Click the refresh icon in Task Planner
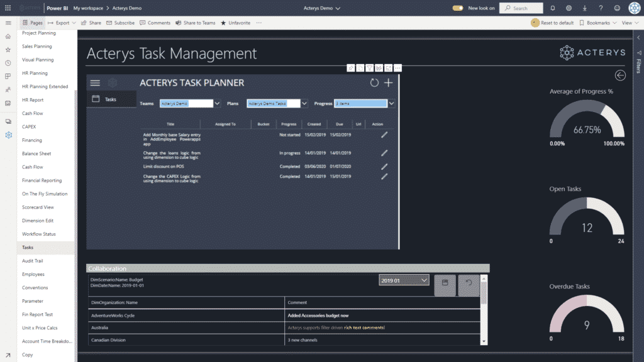Viewport: 644px width, 362px height. [x=374, y=83]
